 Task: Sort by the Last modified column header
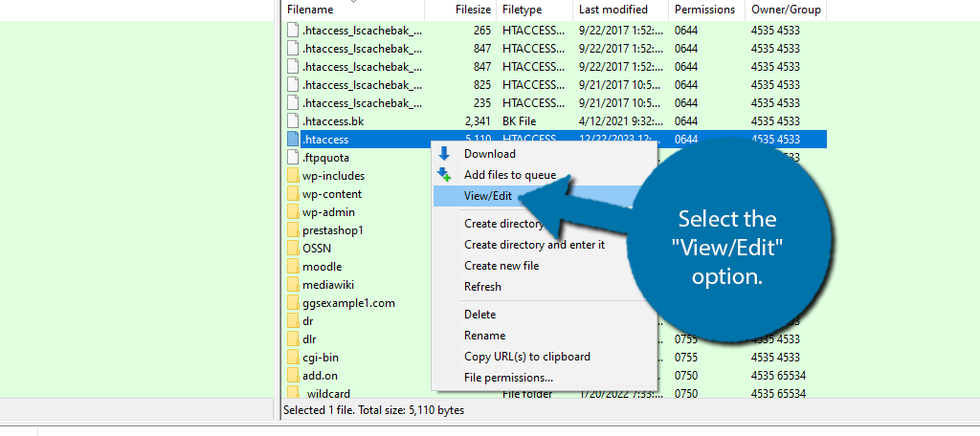[x=614, y=10]
